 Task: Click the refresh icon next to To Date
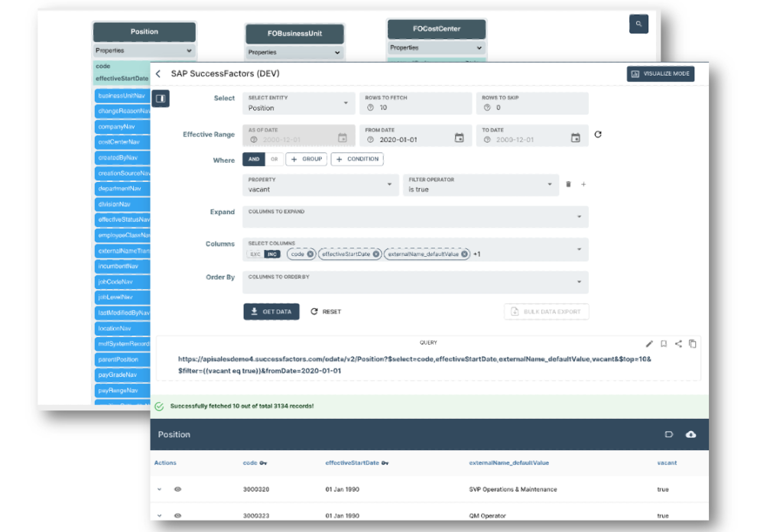[x=598, y=135]
